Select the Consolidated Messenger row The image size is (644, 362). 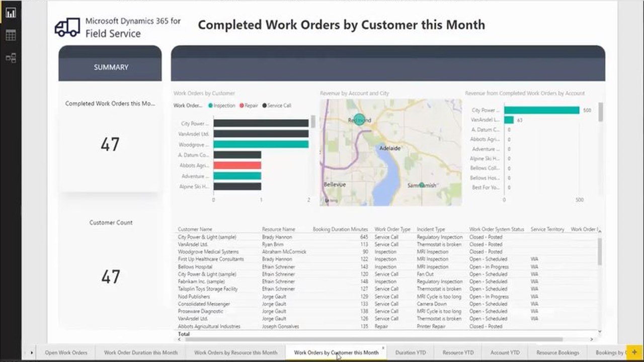tap(388, 304)
